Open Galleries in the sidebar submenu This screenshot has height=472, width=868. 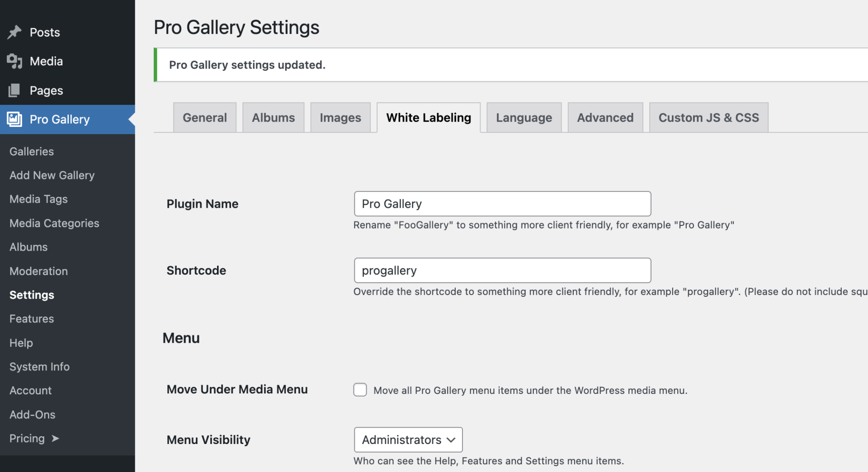32,151
